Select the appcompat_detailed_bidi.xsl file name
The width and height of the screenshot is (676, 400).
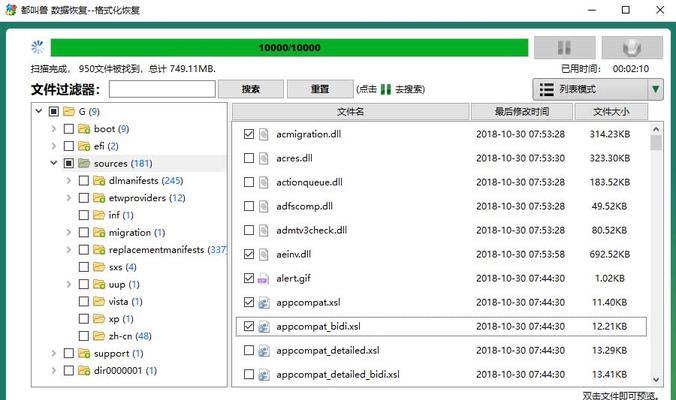(338, 374)
